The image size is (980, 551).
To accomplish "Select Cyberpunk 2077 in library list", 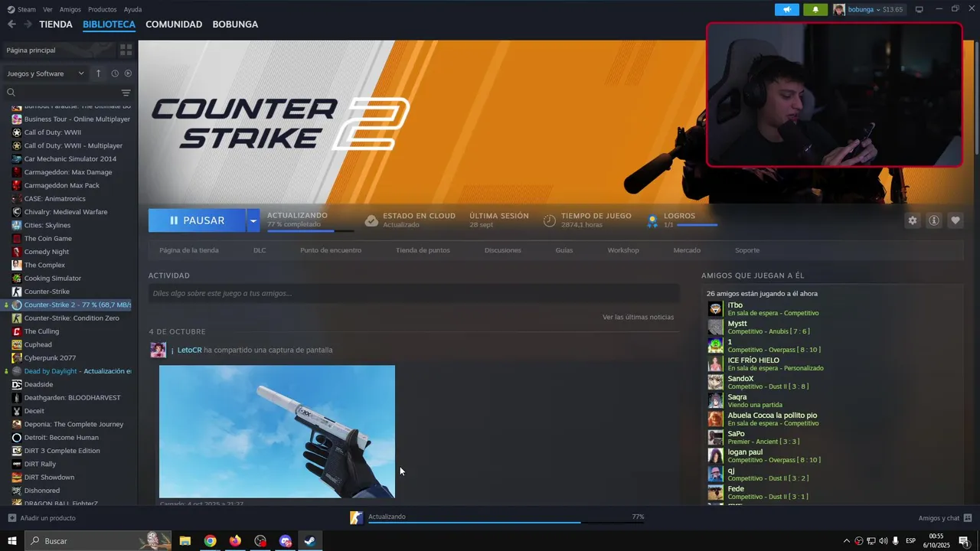I will (x=50, y=357).
